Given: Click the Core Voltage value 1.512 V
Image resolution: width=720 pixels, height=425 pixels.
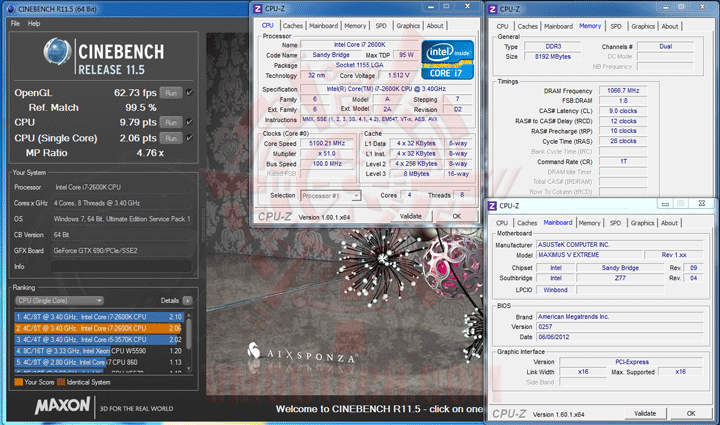Looking at the screenshot, I should (399, 75).
